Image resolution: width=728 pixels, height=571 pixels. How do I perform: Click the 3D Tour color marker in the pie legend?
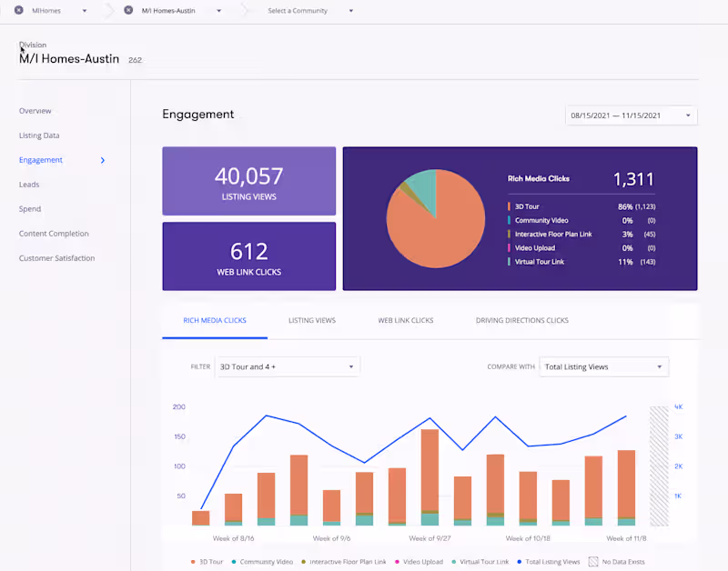509,206
